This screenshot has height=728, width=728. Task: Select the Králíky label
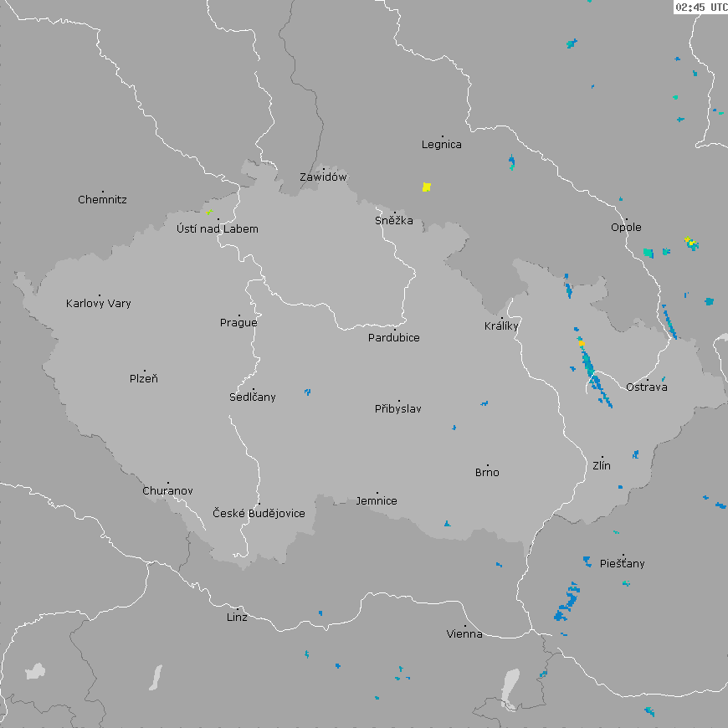point(501,326)
